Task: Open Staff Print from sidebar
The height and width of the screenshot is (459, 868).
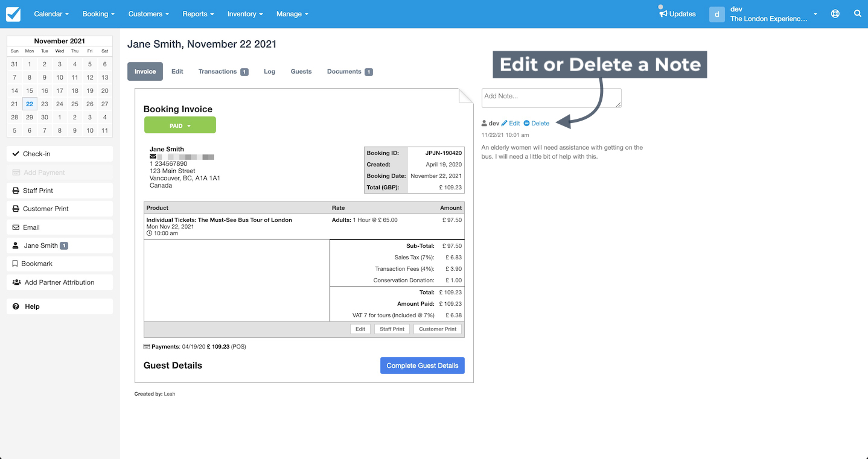Action: (60, 191)
